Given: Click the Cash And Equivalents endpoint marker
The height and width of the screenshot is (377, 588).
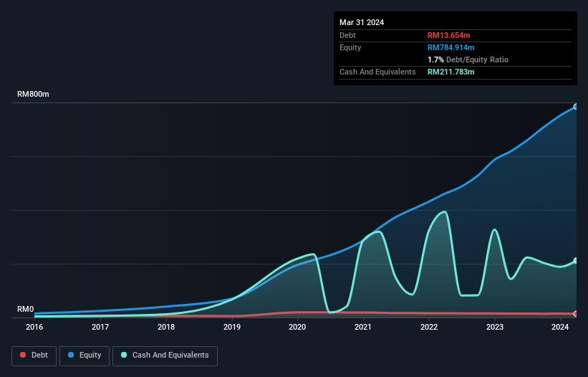Looking at the screenshot, I should 576,261.
